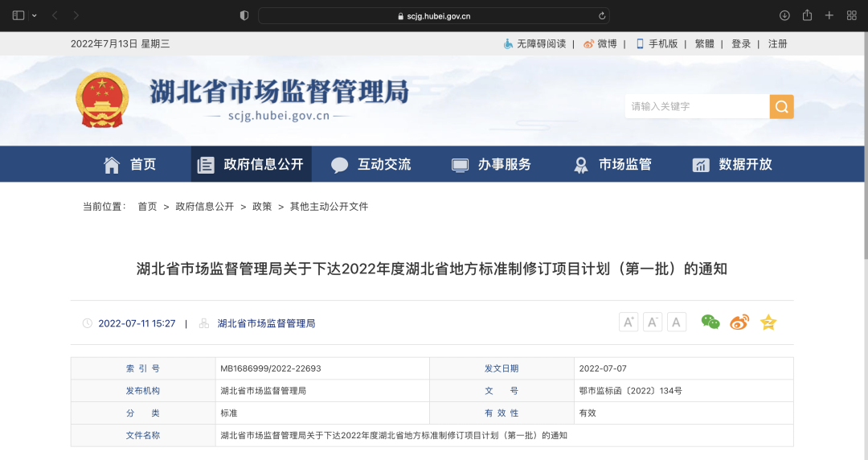This screenshot has height=460, width=868.
Task: Expand sidebar dropdown chevron in Safari
Action: [x=35, y=15]
